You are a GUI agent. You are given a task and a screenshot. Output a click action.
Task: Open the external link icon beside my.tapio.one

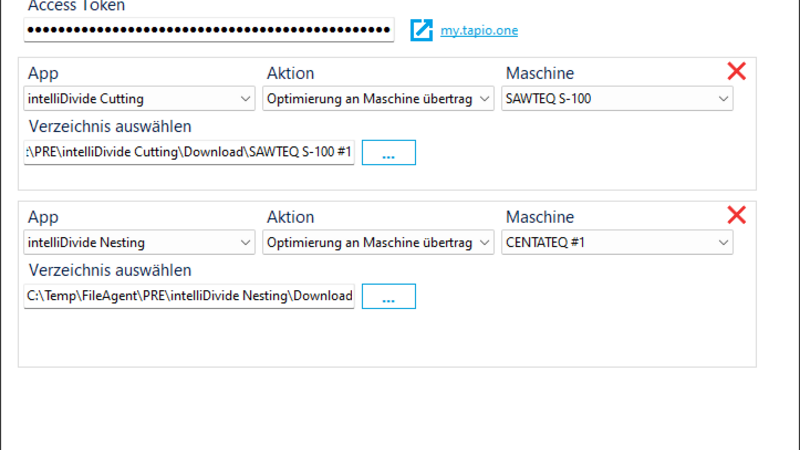pos(421,30)
